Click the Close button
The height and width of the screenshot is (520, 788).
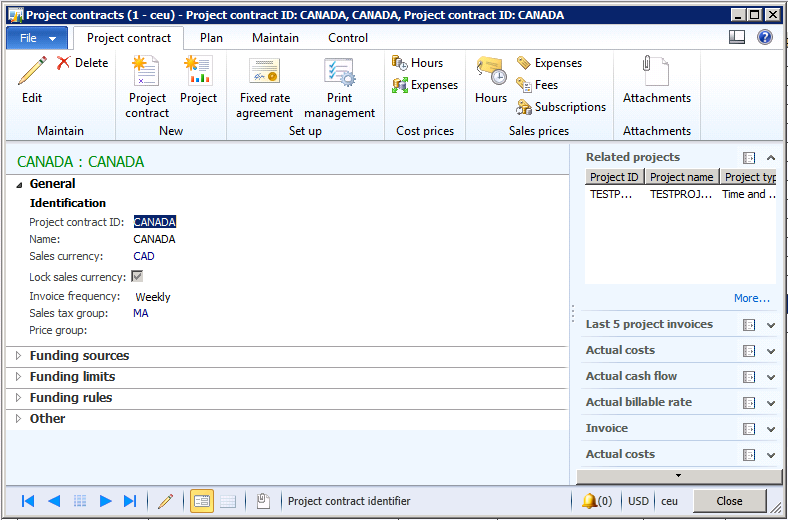729,501
